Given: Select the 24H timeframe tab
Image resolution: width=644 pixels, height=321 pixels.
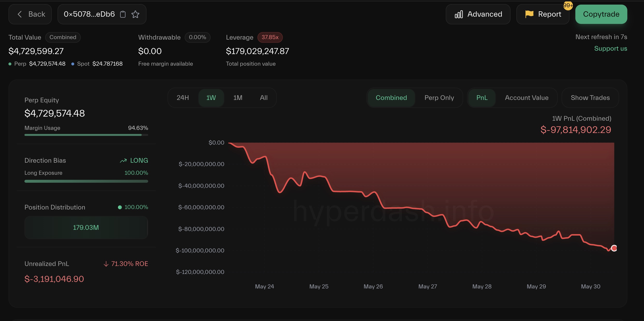Looking at the screenshot, I should (x=183, y=98).
